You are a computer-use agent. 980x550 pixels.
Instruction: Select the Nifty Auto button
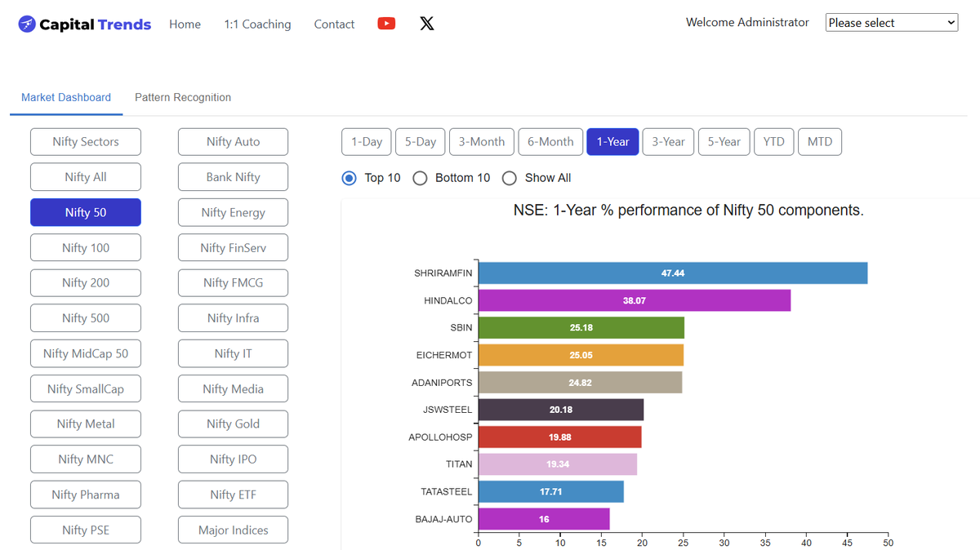tap(233, 142)
